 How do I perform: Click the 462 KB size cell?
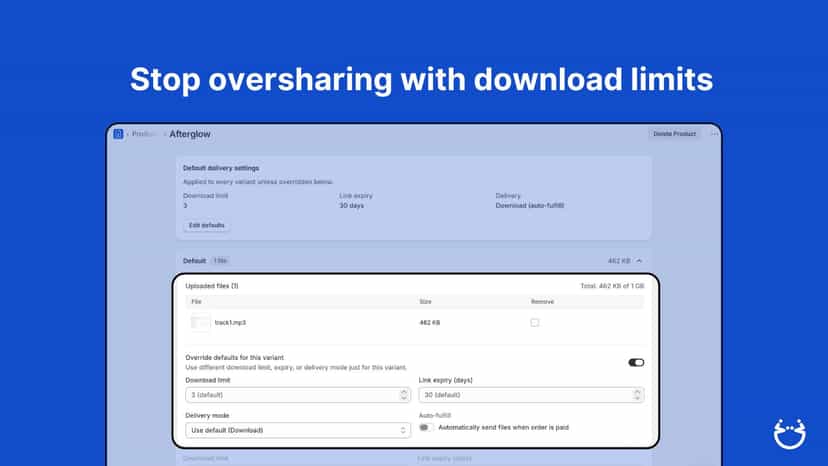pyautogui.click(x=430, y=322)
